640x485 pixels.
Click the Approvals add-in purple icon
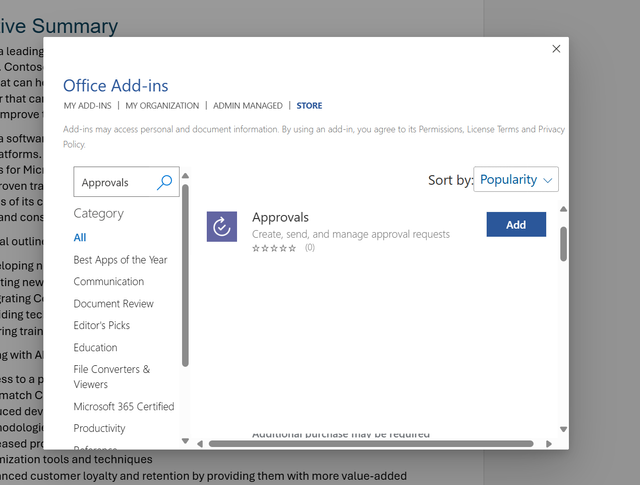(222, 227)
